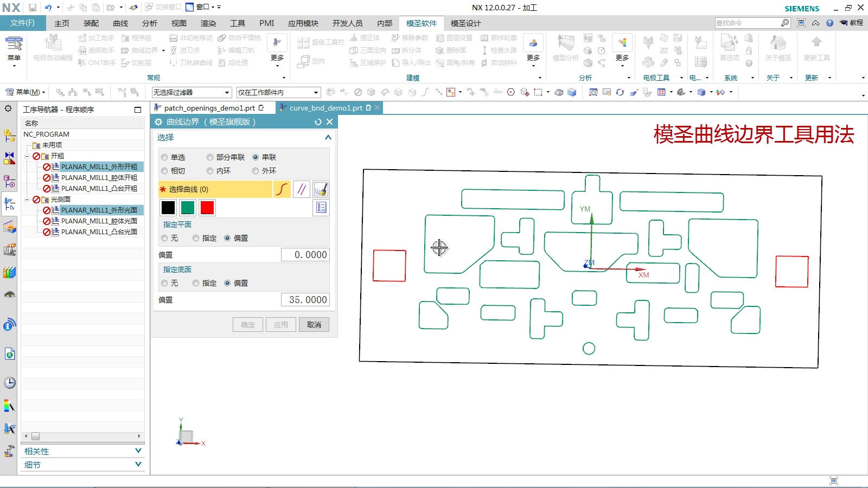Open the 文件(F) menu
Screen dimensions: 868x488
tap(22, 23)
